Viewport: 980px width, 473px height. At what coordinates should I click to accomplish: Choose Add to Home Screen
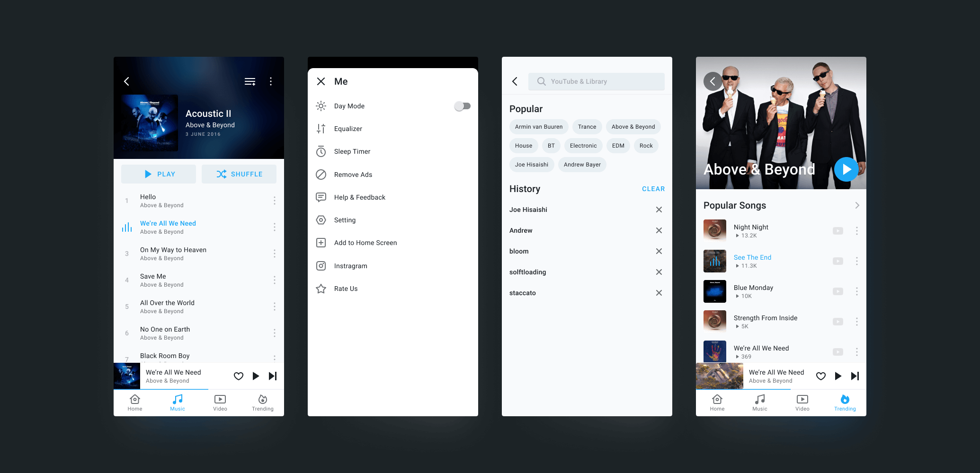click(393, 243)
